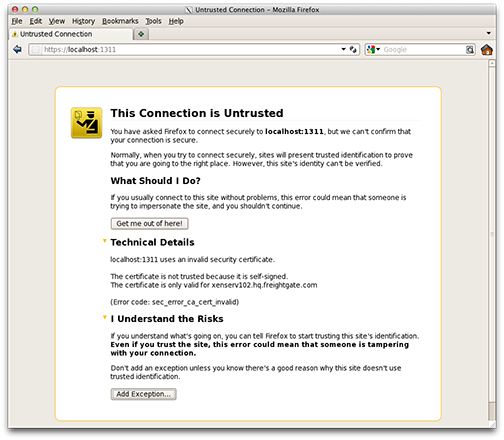The width and height of the screenshot is (504, 440).
Task: Open the View menu
Action: point(57,21)
